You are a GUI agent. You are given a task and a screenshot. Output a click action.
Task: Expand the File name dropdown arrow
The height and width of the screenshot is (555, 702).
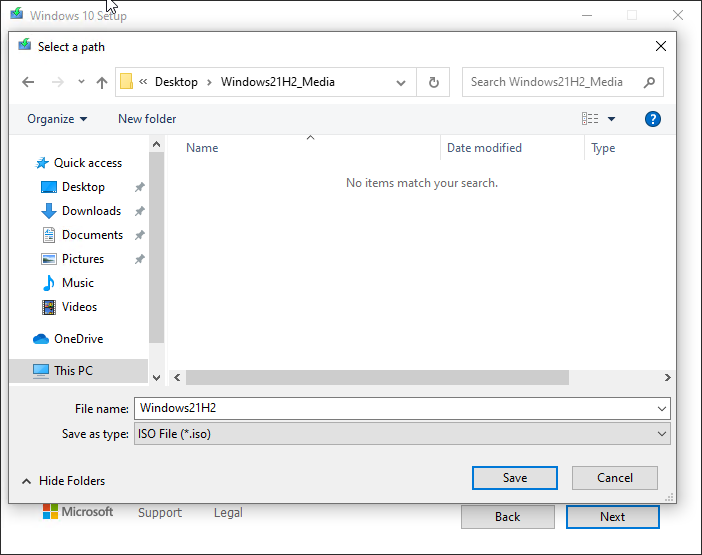point(662,409)
